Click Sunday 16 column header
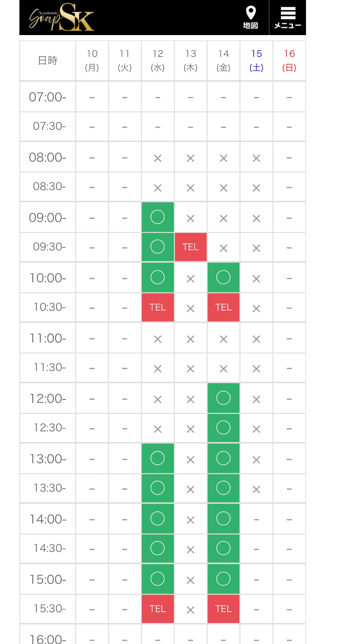Viewport: 342px width, 644px height. coord(289,60)
